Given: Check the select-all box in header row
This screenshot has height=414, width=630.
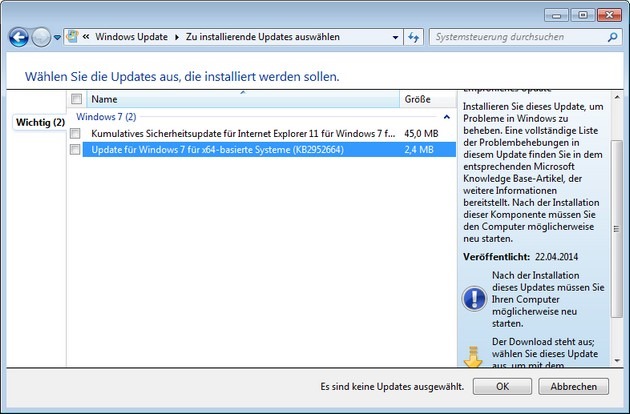Looking at the screenshot, I should click(76, 99).
